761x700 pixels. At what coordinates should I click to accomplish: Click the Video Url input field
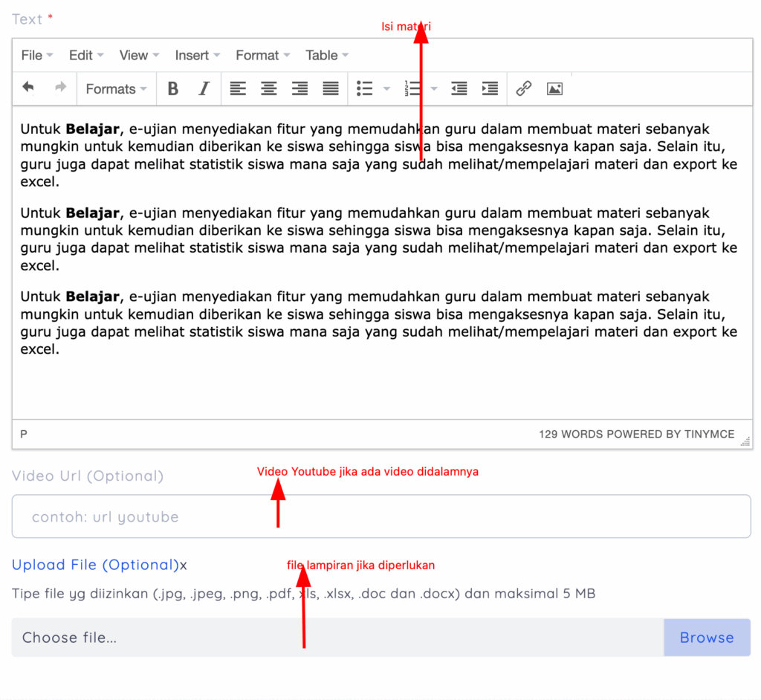tap(380, 516)
